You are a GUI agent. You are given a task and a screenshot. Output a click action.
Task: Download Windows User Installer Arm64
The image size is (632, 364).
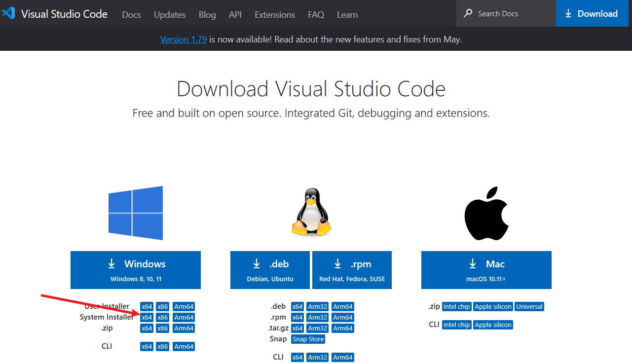point(184,306)
